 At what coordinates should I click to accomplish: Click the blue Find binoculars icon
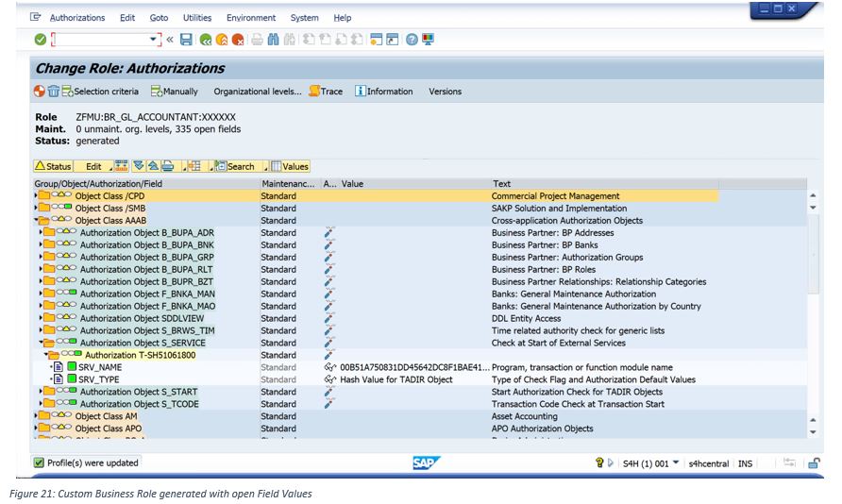pyautogui.click(x=274, y=40)
